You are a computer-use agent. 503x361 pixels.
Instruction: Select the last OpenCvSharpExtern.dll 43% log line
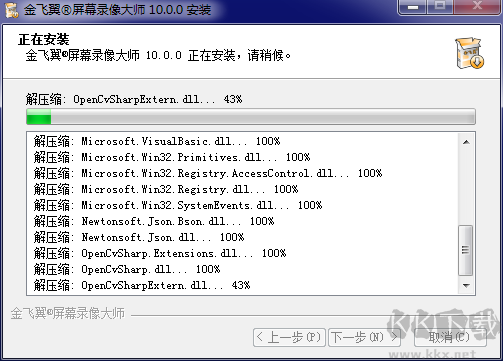(142, 285)
